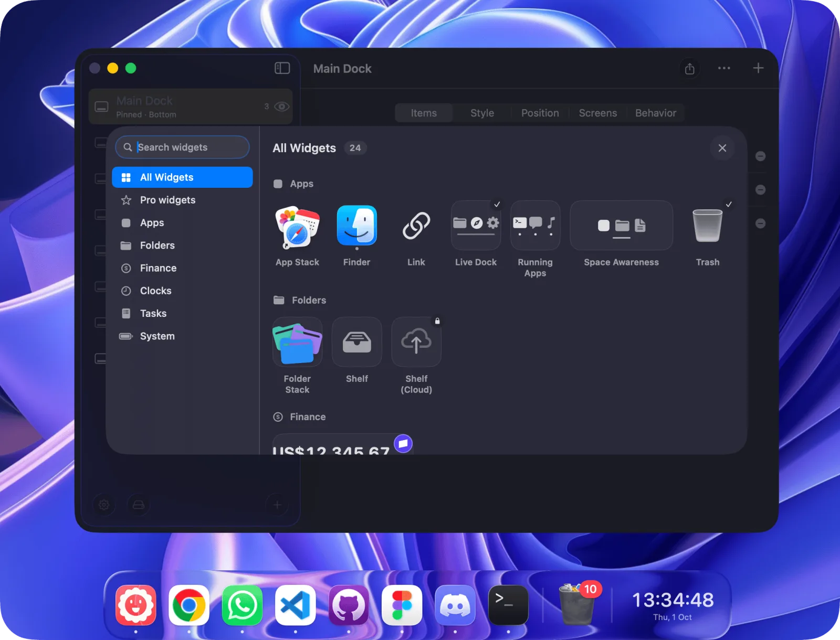Open GitHub Desktop from the dock
Viewport: 840px width, 640px height.
(x=349, y=605)
